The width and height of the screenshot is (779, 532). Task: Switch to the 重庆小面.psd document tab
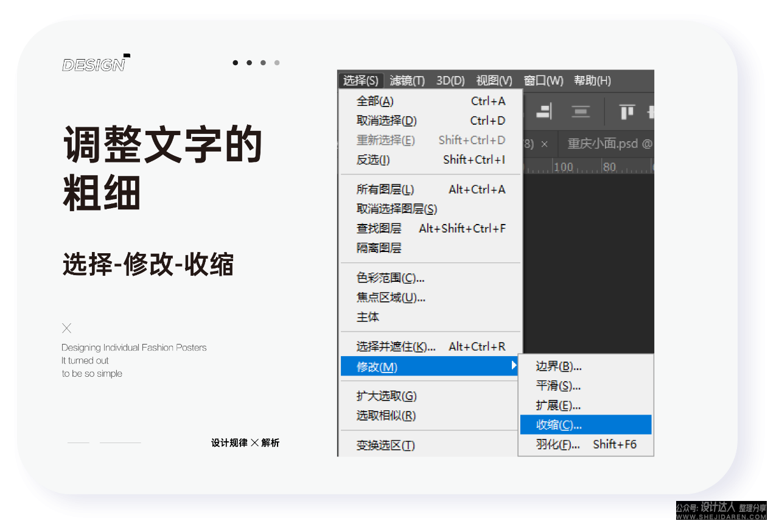pyautogui.click(x=610, y=144)
